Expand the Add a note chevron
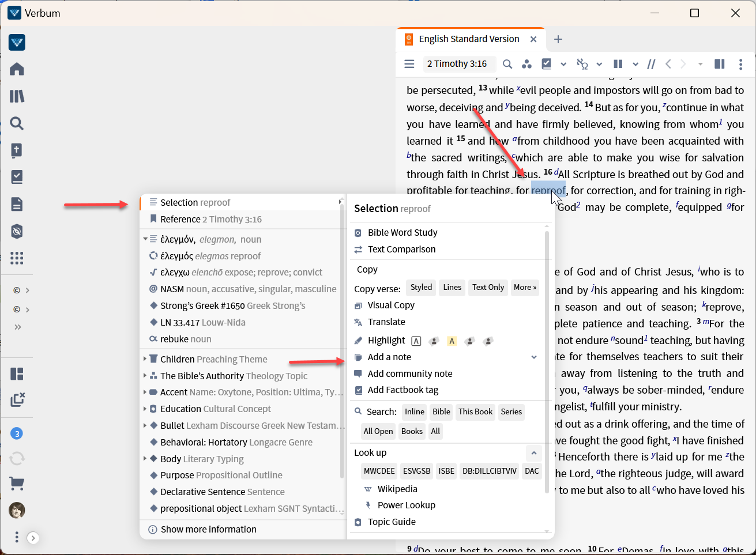 click(534, 357)
